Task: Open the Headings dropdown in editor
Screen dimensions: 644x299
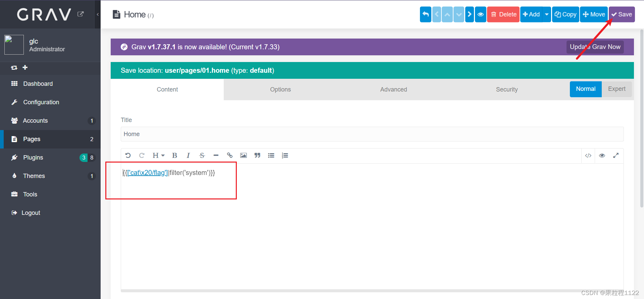Action: point(158,156)
